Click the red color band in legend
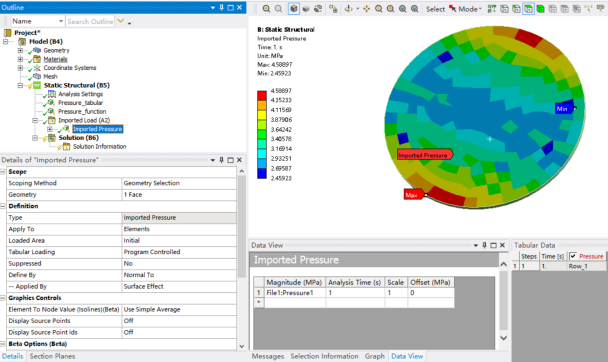The image size is (608, 362). point(262,95)
